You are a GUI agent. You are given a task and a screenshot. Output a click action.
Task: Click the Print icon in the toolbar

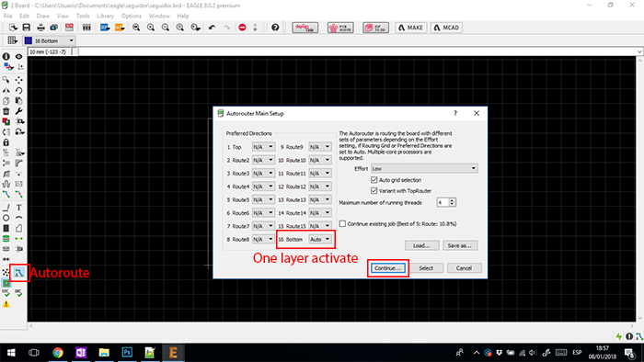tap(40, 28)
